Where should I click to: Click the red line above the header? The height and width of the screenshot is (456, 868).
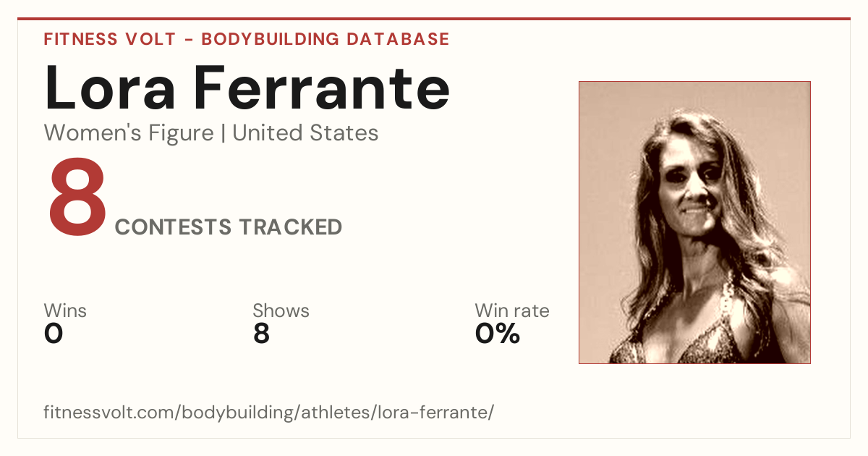click(x=434, y=19)
